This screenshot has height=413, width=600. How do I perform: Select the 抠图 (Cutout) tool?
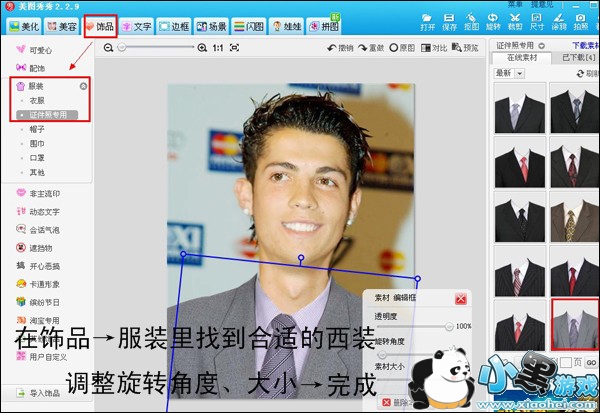pyautogui.click(x=471, y=20)
